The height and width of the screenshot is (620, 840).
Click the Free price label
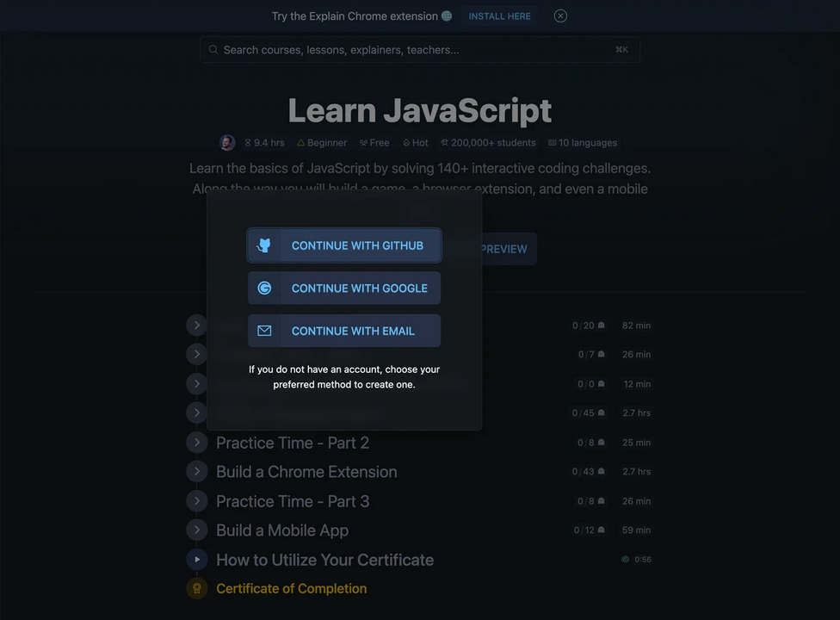(x=374, y=143)
